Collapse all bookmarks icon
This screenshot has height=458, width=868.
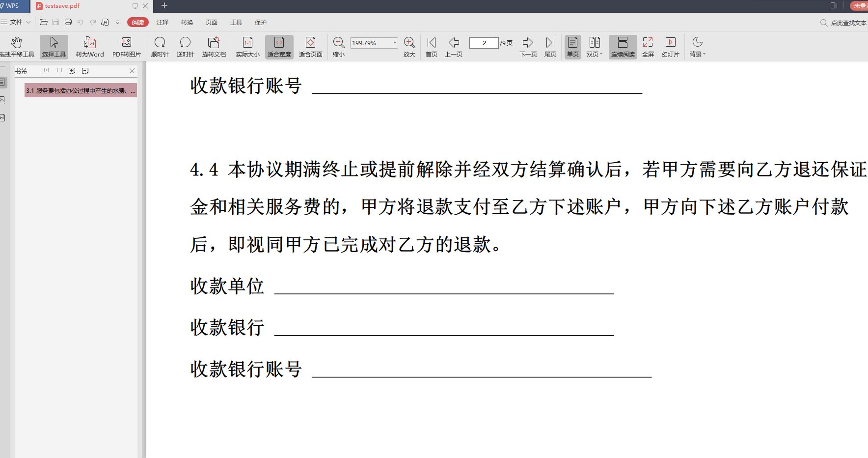point(59,71)
